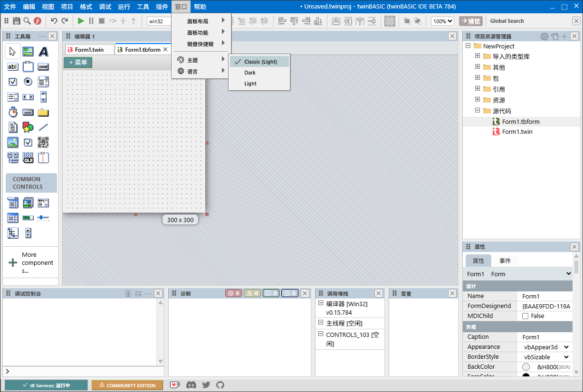583x392 pixels.
Task: Click the Save floppy disk toolbar icon
Action: [x=17, y=21]
